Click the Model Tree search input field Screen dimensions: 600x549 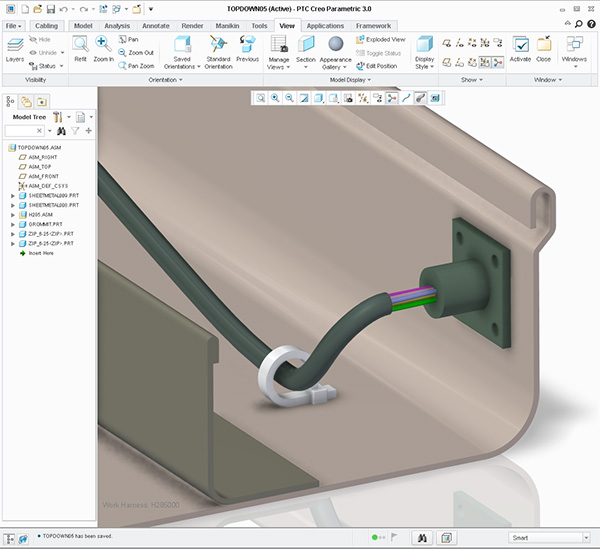(x=22, y=131)
